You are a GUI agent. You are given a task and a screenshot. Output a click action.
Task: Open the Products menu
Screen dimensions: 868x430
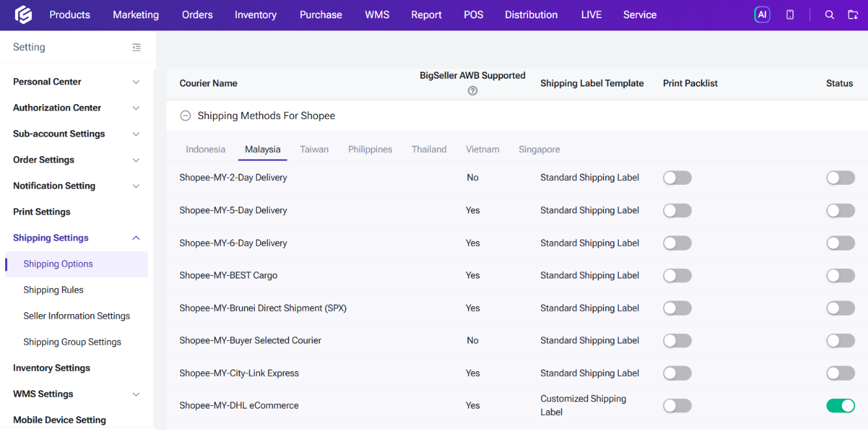[70, 14]
